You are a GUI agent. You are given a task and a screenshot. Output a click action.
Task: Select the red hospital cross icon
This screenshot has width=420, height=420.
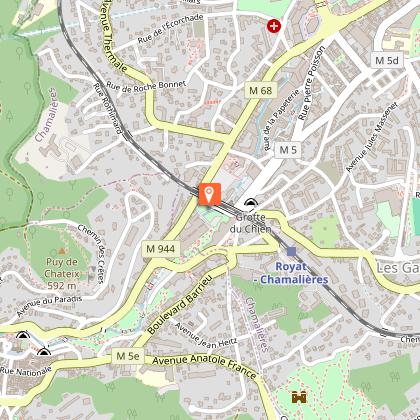click(x=274, y=26)
